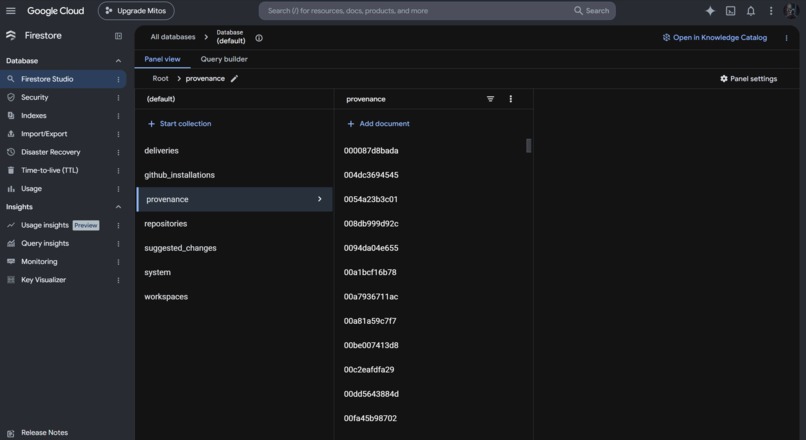806x440 pixels.
Task: Focus the resource search field
Action: [416, 11]
